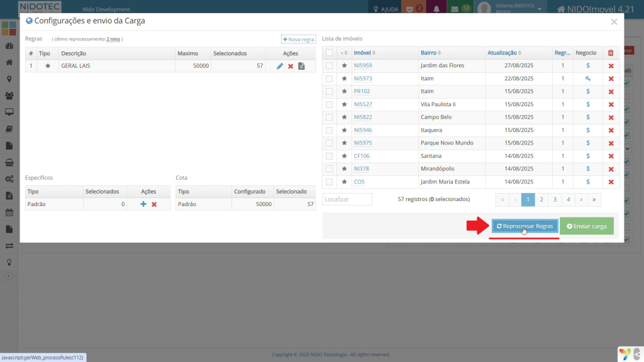Tick the checkbox for Campo Belo row
Viewport: 644px width, 362px height.
[329, 118]
